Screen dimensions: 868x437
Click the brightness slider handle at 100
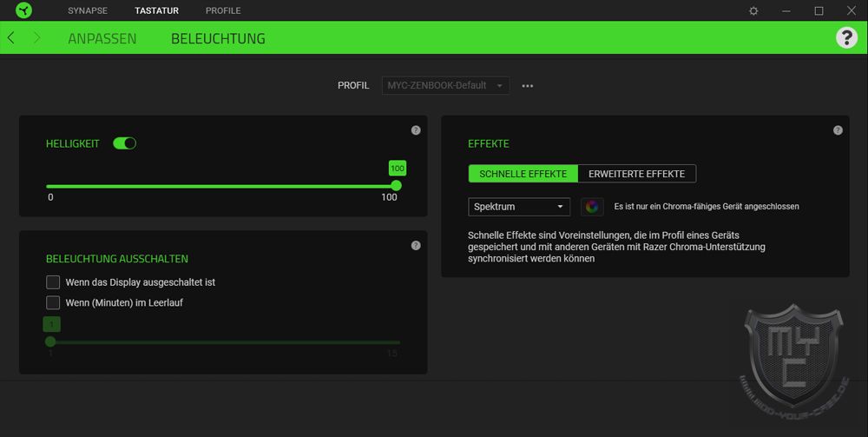point(397,185)
